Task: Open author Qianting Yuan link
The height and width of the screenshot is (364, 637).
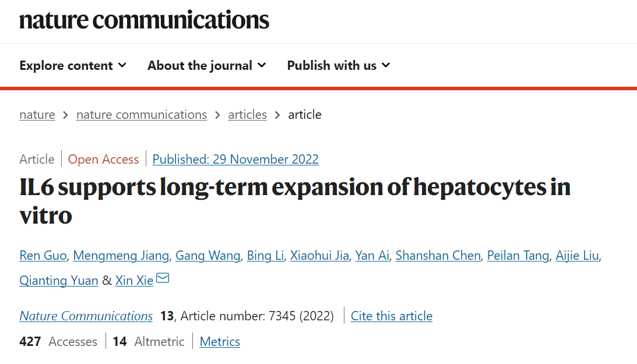Action: [58, 281]
